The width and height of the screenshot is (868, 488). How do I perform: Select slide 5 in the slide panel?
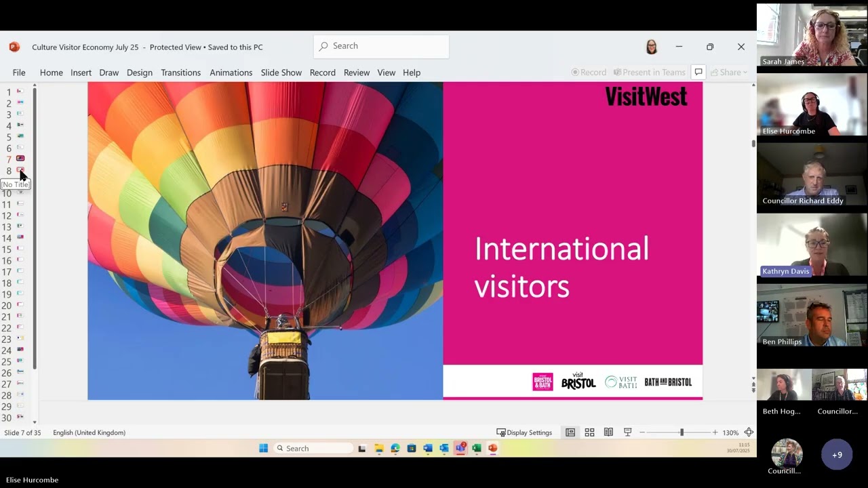20,136
